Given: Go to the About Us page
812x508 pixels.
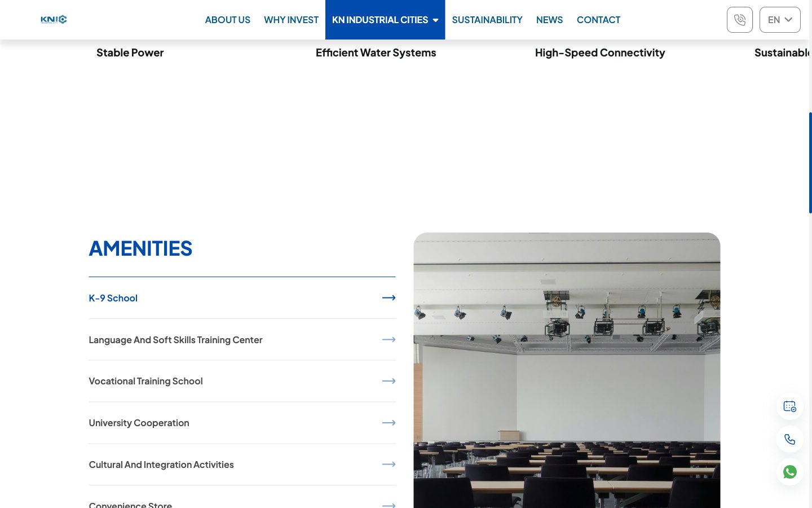Looking at the screenshot, I should [228, 20].
